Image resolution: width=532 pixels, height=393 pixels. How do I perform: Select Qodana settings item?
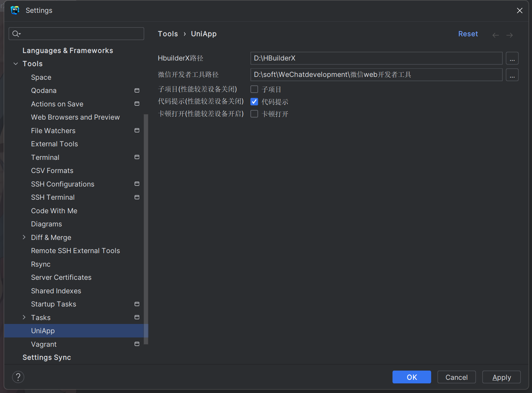[x=44, y=90]
